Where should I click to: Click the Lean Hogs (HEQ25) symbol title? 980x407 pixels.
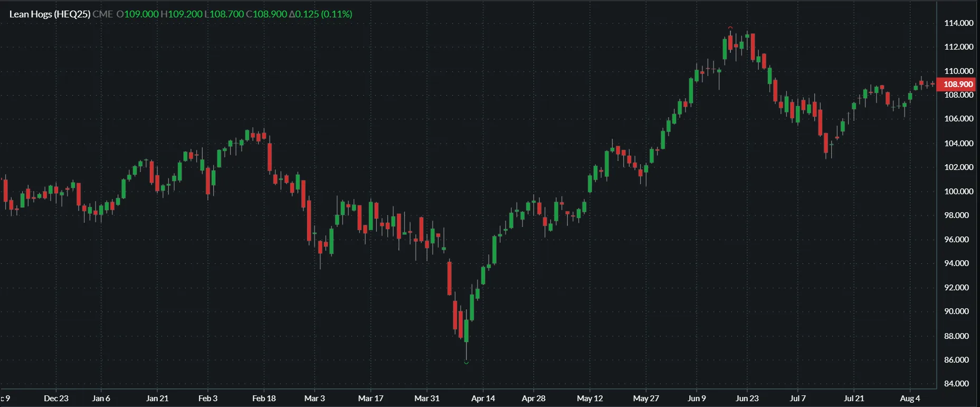tap(50, 14)
